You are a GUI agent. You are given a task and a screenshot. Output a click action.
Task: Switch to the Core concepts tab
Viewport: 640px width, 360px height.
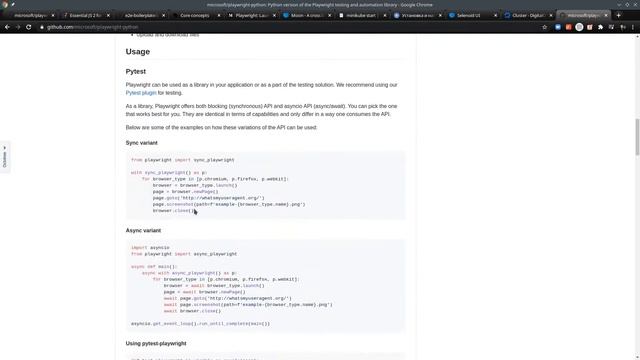tap(195, 16)
